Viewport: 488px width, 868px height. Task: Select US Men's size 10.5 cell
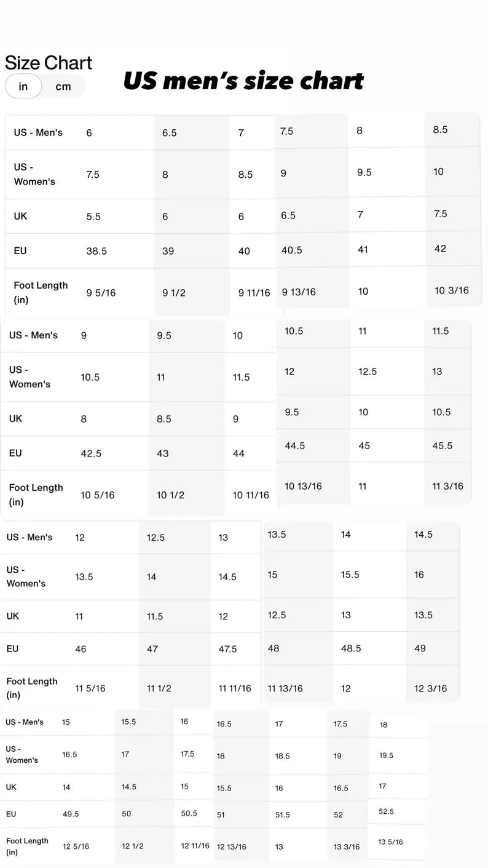(x=313, y=331)
